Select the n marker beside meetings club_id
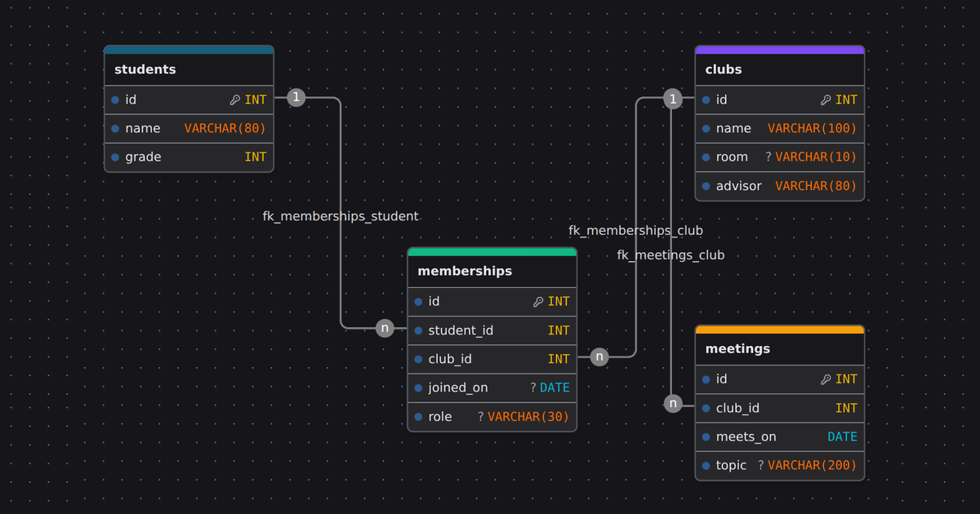Screen dimensions: 980x514 [672, 403]
